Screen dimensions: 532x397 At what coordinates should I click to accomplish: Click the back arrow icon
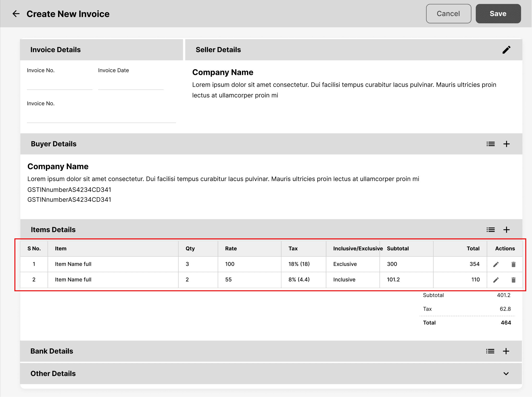point(16,14)
